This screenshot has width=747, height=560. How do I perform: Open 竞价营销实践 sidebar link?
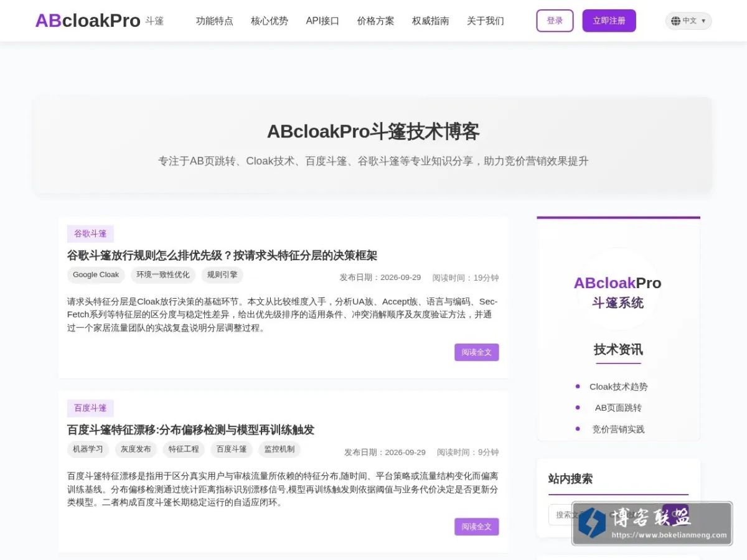click(x=618, y=429)
